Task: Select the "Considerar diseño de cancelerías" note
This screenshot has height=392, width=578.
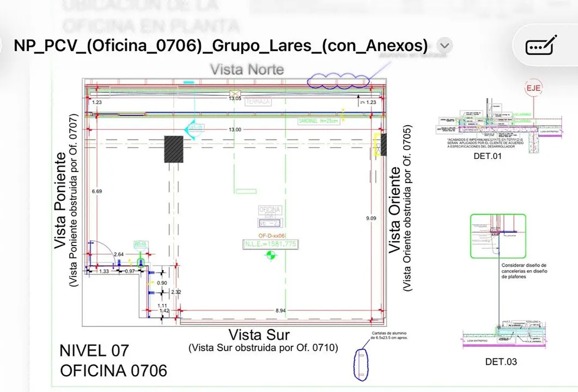Action: tap(524, 271)
